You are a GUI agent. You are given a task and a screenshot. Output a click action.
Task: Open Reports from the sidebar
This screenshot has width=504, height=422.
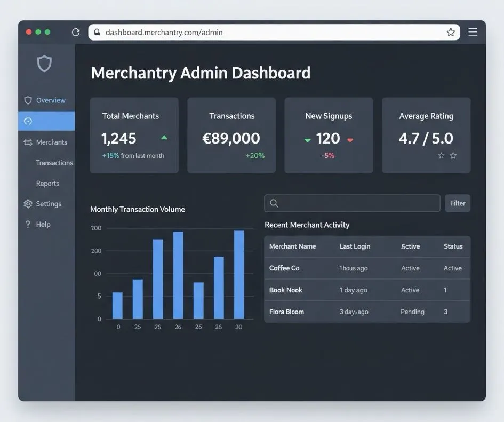[x=47, y=184]
